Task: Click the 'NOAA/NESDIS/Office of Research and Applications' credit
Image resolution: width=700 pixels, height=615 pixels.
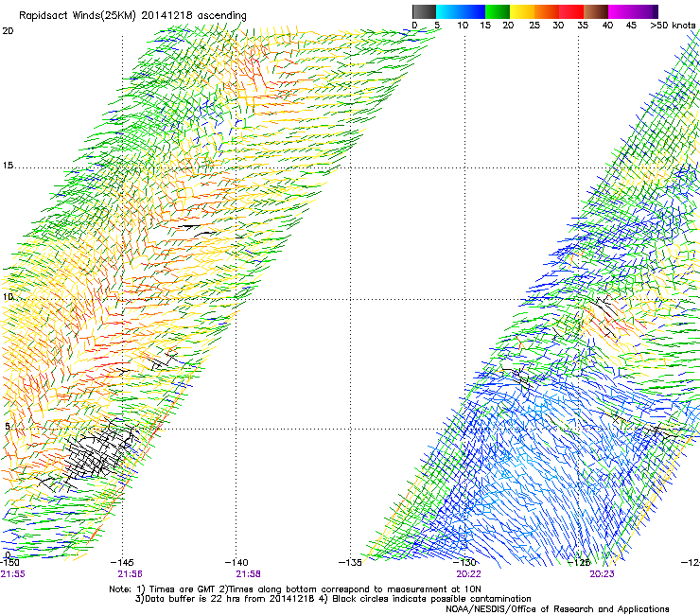Action: click(x=557, y=609)
